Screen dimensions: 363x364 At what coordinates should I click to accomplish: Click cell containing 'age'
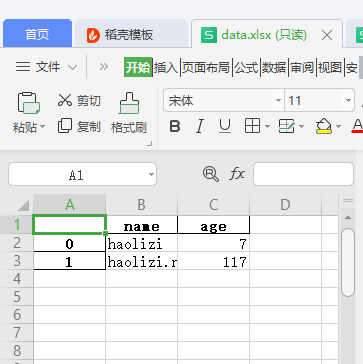(x=214, y=225)
